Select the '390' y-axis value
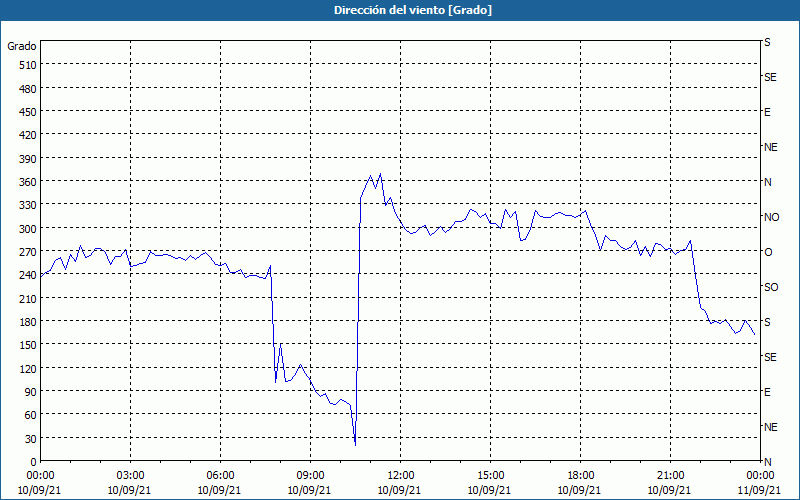Screen dimensions: 800x500 tap(28, 159)
